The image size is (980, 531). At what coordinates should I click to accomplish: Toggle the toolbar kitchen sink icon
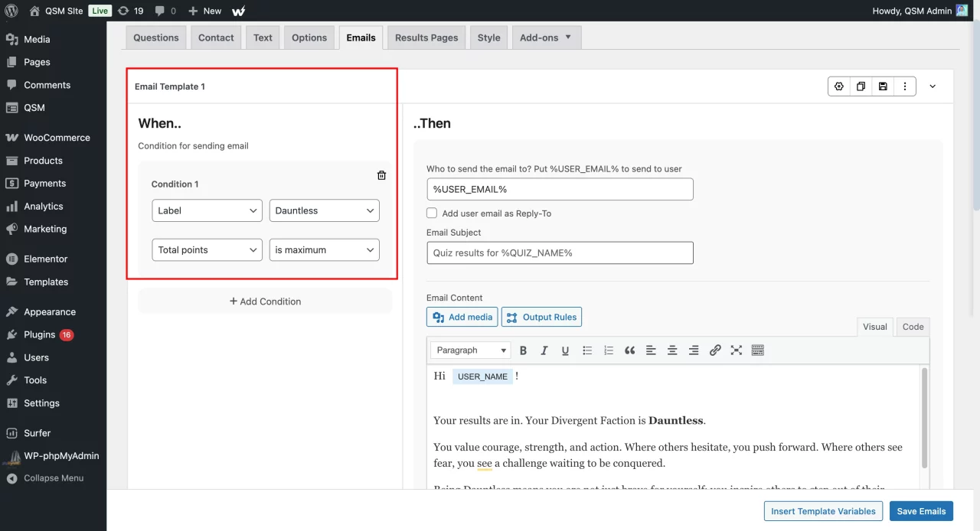tap(758, 350)
